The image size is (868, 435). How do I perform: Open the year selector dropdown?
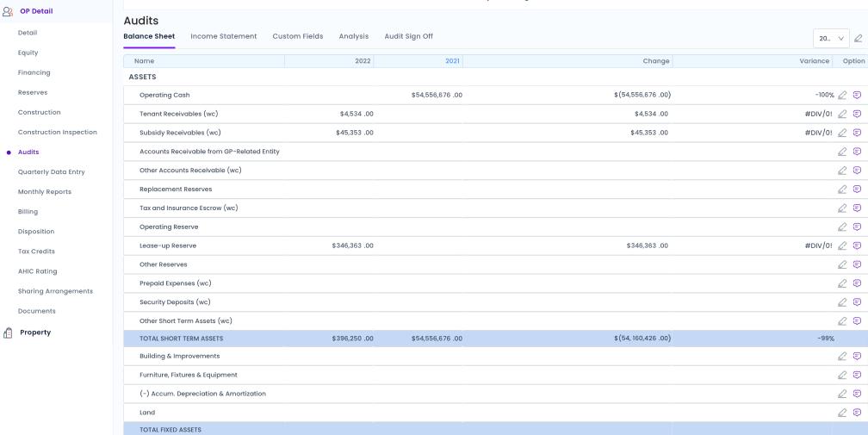pos(831,38)
